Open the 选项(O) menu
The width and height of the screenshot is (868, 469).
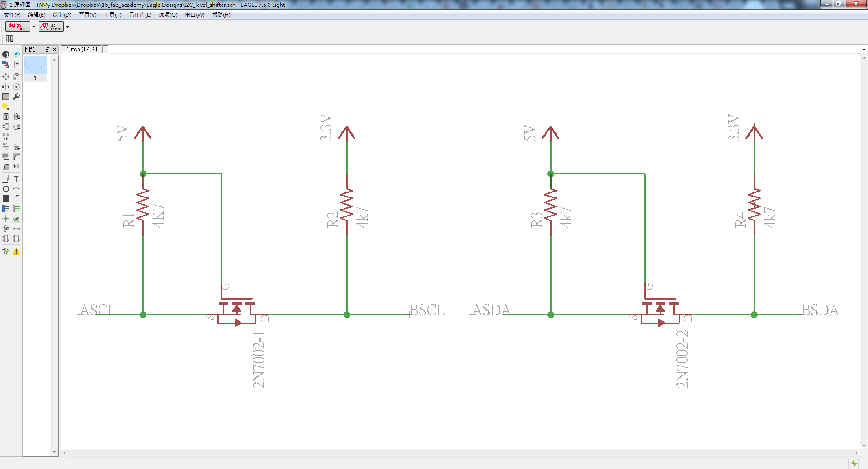[x=168, y=15]
